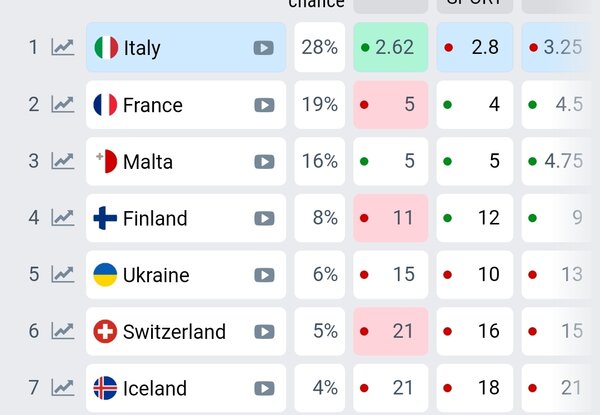
Task: Play France's song video
Action: [x=264, y=104]
